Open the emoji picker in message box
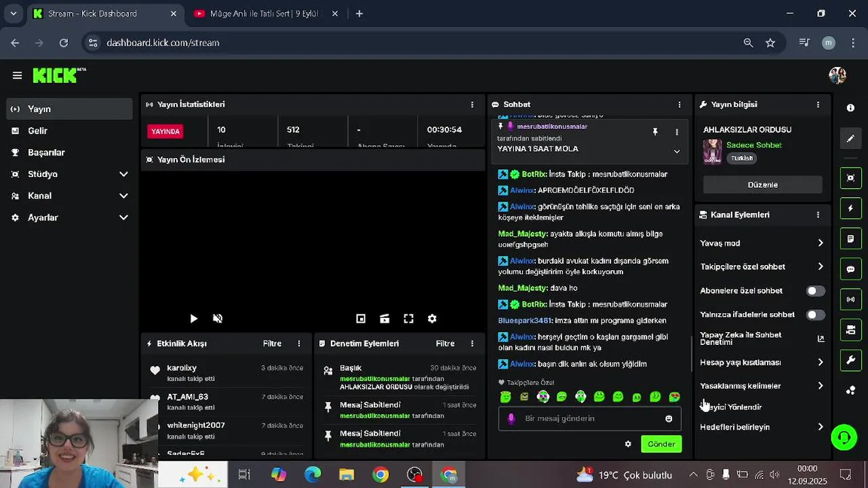Image resolution: width=868 pixels, height=488 pixels. coord(669,419)
